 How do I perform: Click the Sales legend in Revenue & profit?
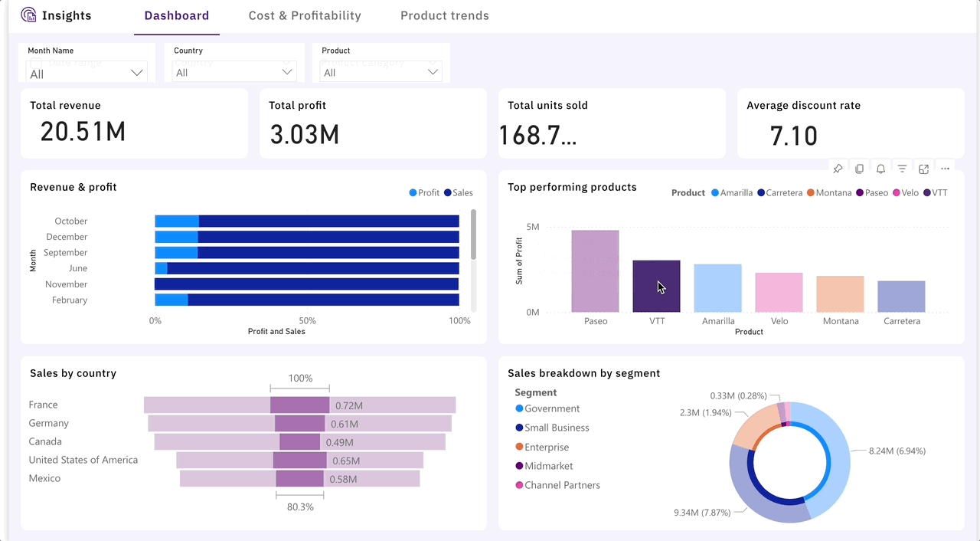coord(458,192)
